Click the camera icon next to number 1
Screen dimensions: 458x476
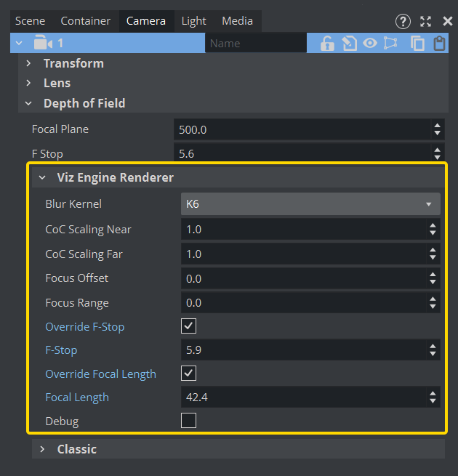[x=44, y=44]
